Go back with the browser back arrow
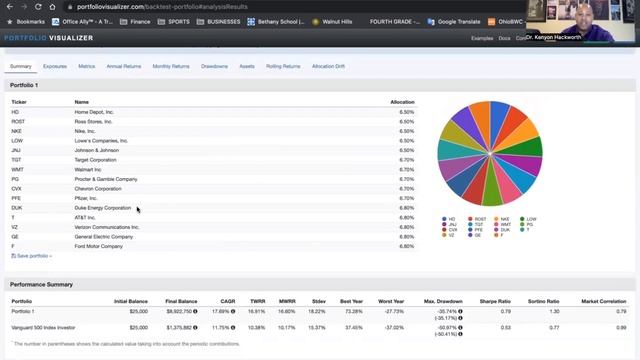 (9, 7)
